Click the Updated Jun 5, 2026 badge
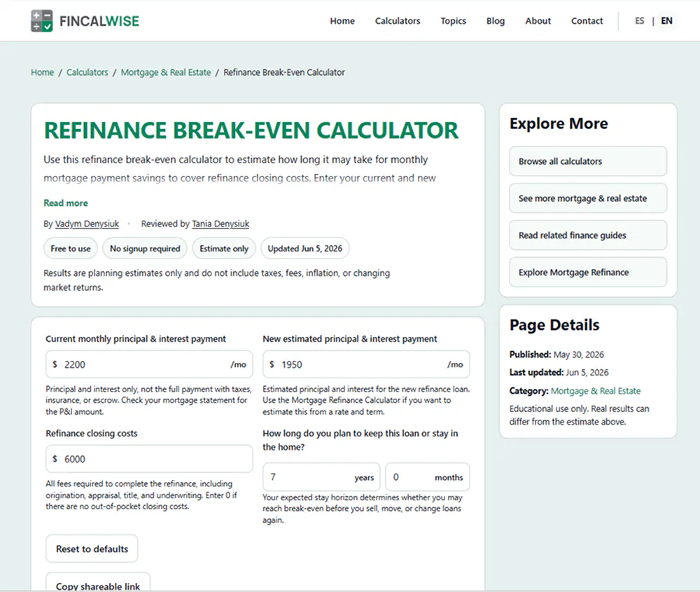This screenshot has width=700, height=592. (x=305, y=249)
